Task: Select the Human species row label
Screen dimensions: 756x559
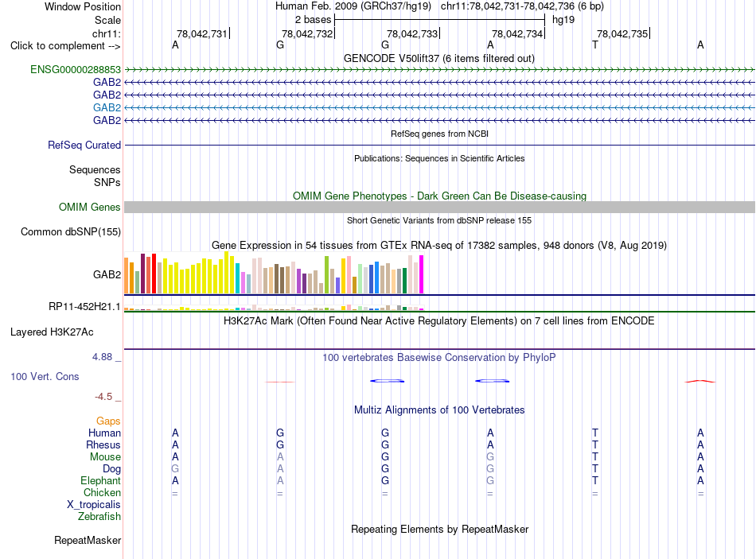Action: coord(104,433)
